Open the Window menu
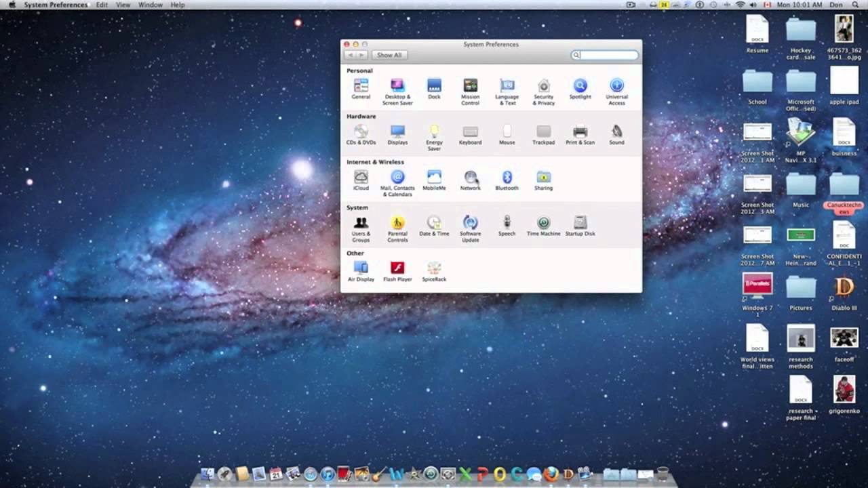The width and height of the screenshot is (868, 488). pyautogui.click(x=151, y=5)
